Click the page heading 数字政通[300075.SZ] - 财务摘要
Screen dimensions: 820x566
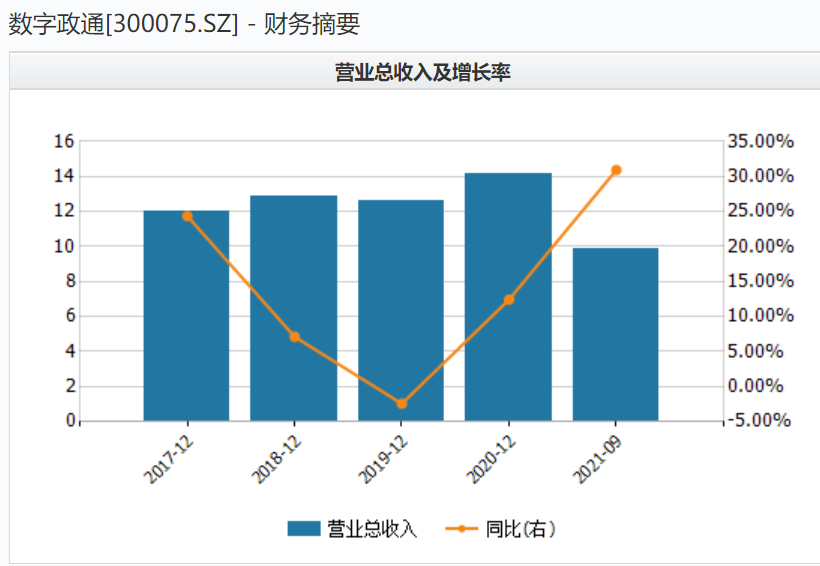pos(184,24)
